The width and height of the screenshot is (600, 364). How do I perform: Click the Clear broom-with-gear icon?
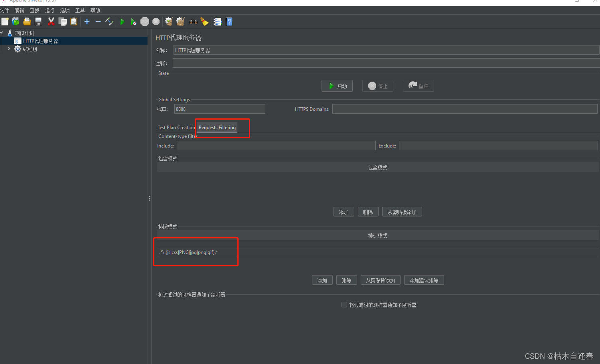click(169, 22)
